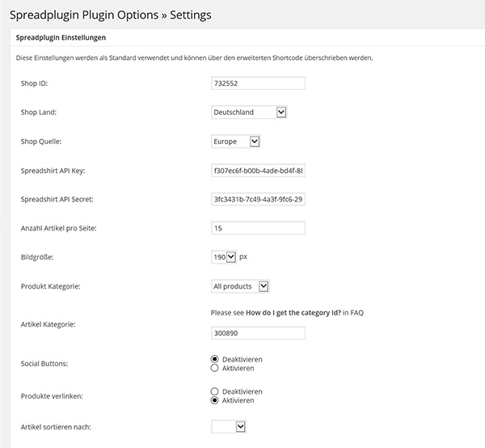Click the 'Bildgröße:' label
This screenshot has width=485, height=448.
37,257
